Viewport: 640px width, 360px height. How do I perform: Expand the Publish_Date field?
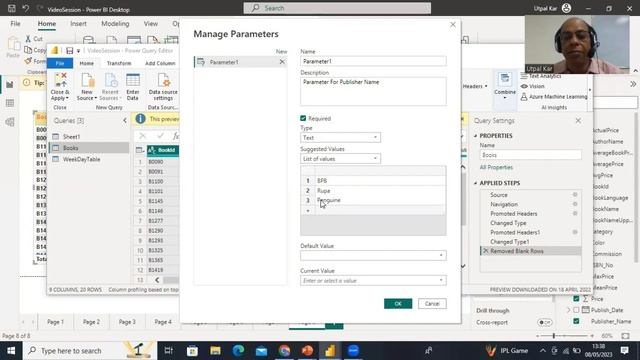pyautogui.click(x=568, y=310)
